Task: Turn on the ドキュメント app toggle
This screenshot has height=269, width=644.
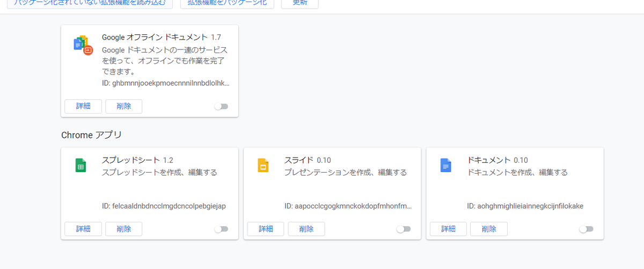Action: 586,229
